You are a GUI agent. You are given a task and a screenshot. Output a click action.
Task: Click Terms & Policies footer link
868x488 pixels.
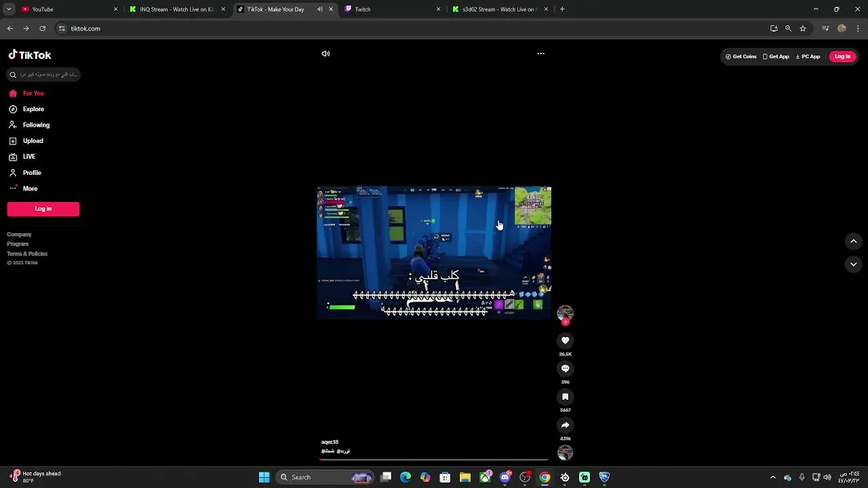click(x=27, y=253)
